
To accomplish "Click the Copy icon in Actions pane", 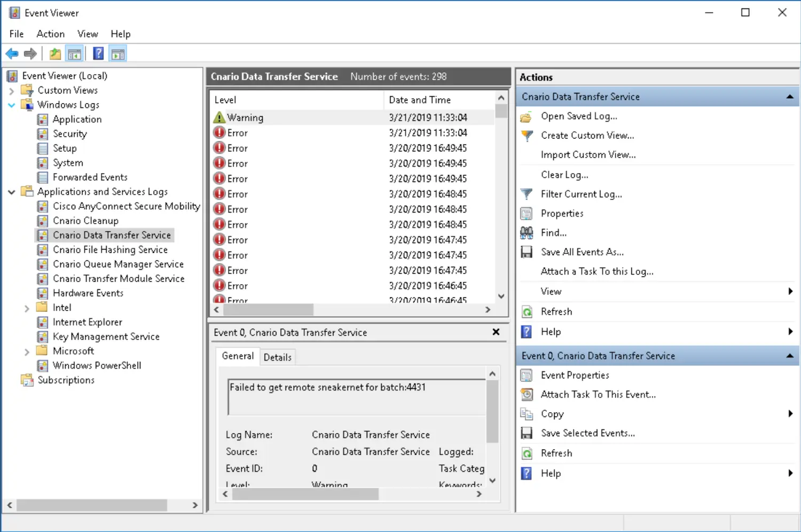I will coord(527,414).
